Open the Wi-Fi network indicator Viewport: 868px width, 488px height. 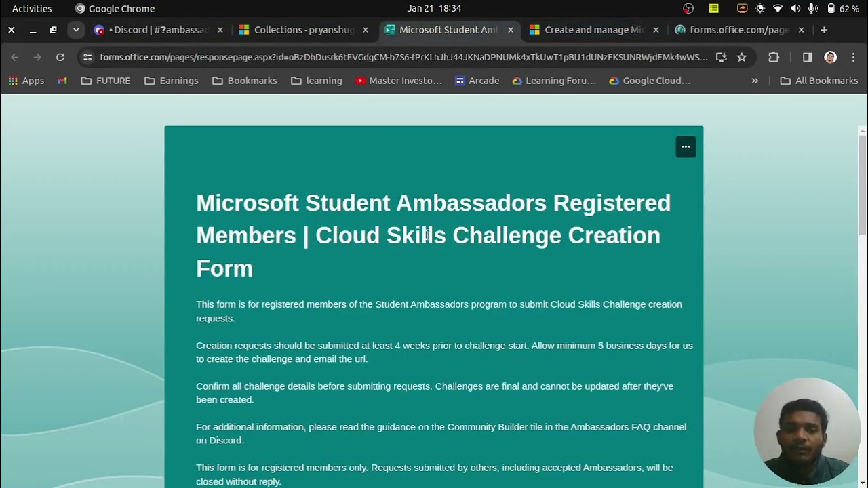(x=778, y=9)
